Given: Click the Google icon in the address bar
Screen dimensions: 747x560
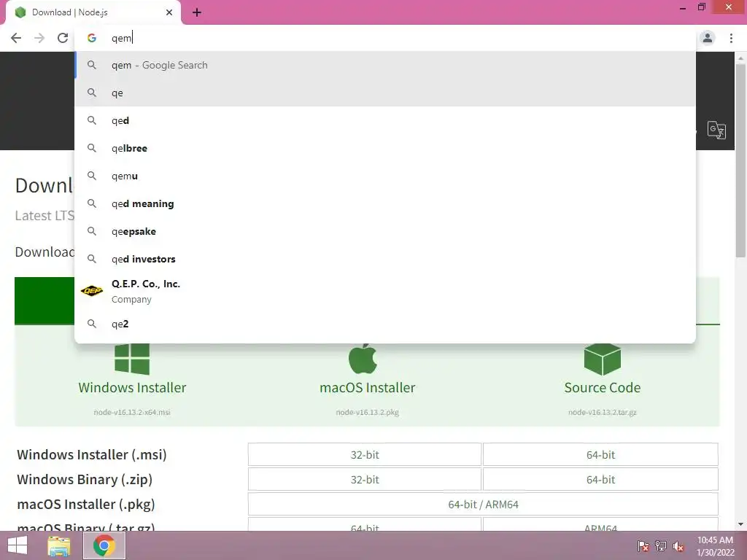Looking at the screenshot, I should (91, 38).
